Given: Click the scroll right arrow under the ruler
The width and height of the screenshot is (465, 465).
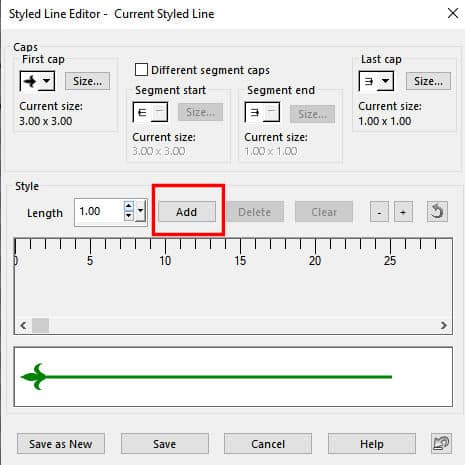Looking at the screenshot, I should point(444,325).
